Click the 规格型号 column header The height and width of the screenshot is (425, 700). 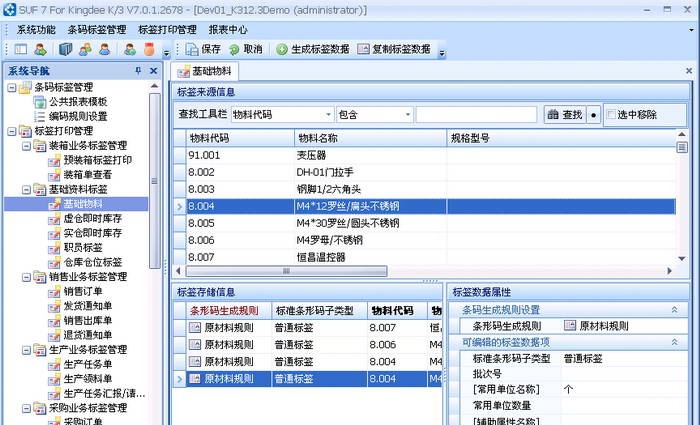pos(561,138)
